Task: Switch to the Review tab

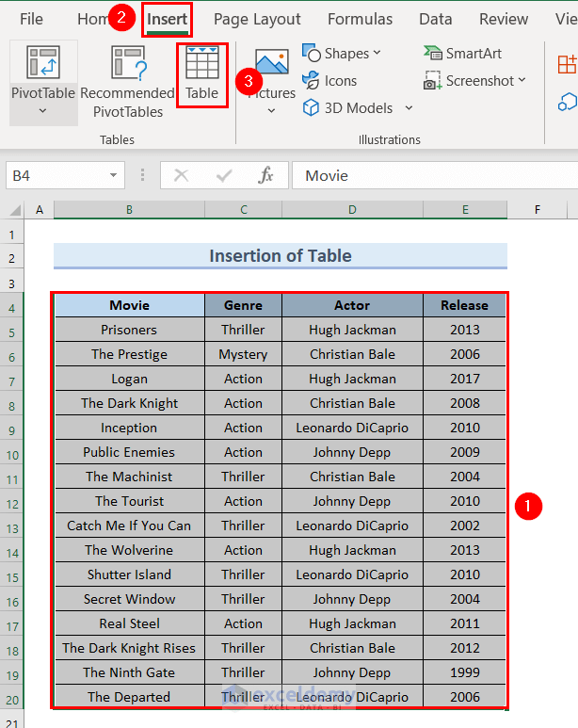Action: [504, 19]
